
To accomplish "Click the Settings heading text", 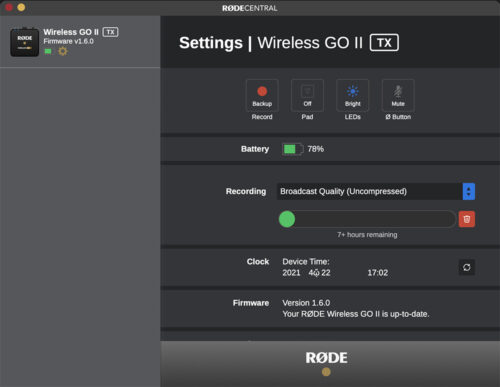I will coord(211,43).
